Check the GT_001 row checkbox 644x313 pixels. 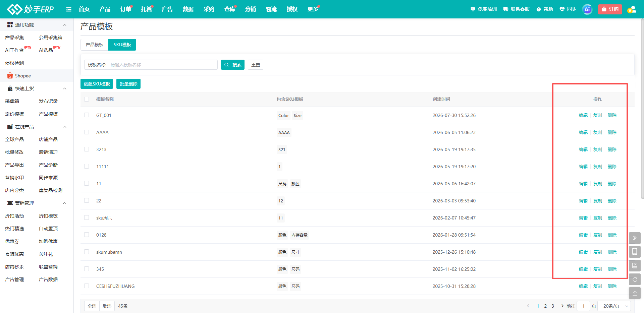pos(87,115)
